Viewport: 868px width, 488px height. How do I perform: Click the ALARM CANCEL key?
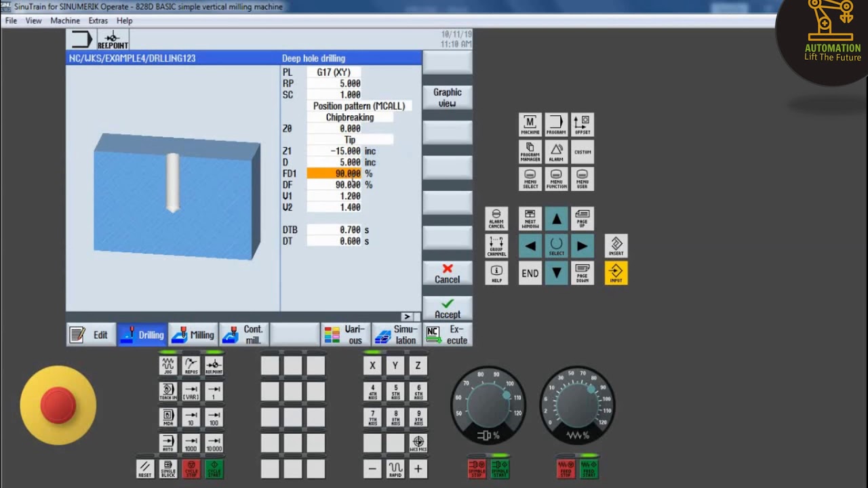tap(496, 219)
